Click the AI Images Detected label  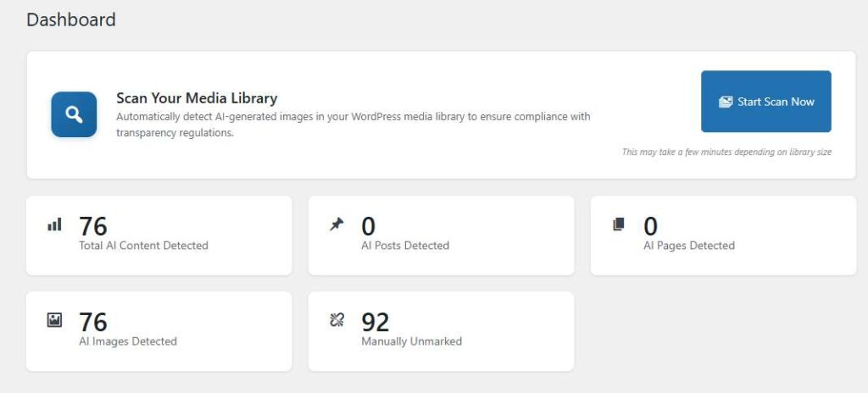(128, 341)
